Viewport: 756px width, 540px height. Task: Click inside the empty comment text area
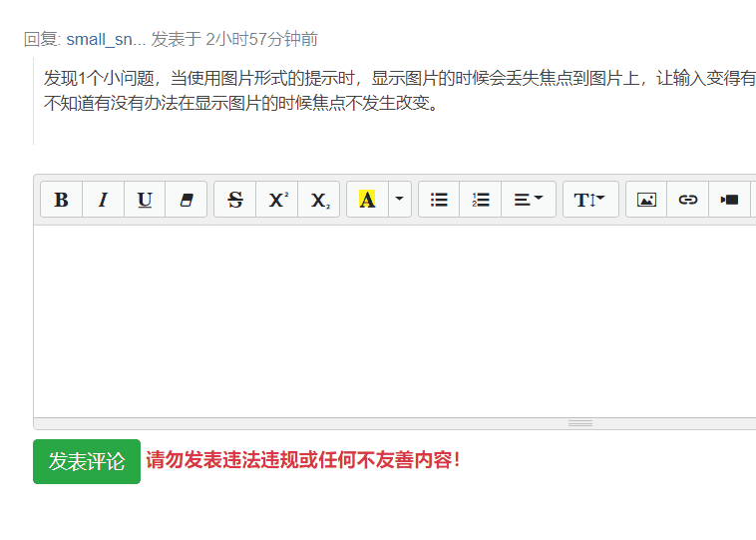(395, 321)
